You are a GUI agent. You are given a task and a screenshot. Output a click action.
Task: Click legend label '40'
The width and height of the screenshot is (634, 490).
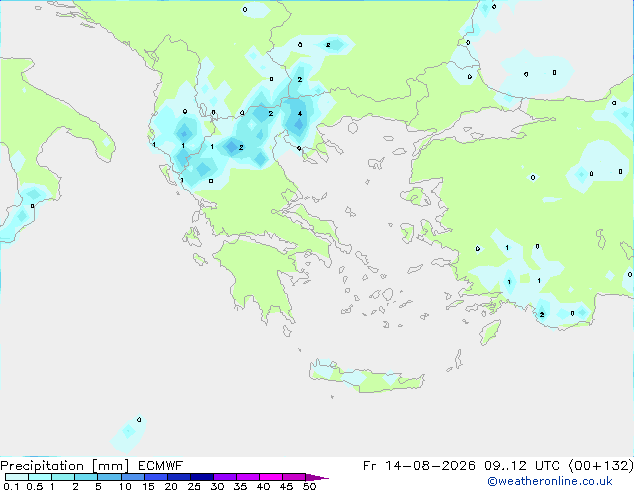point(263,486)
